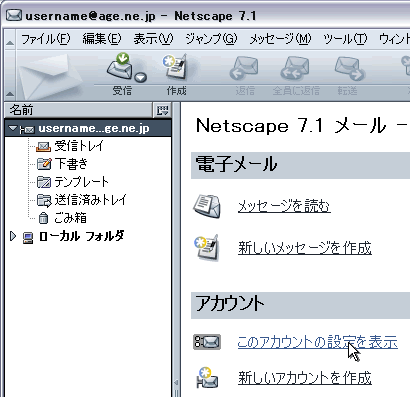Click the 名前 column header

78,110
